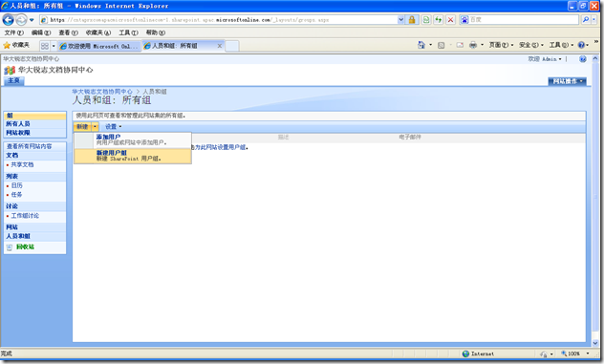This screenshot has height=364, width=604.
Task: Click in the 百度 search box
Action: pyautogui.click(x=524, y=20)
